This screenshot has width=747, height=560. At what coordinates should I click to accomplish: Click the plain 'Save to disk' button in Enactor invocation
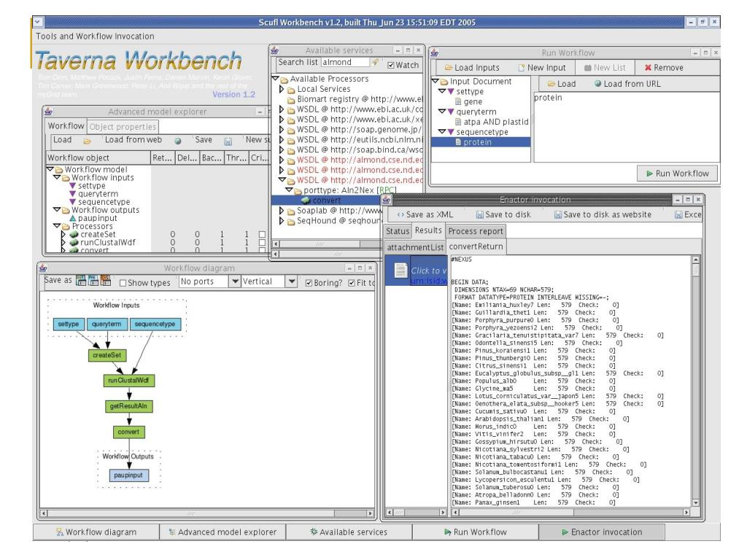point(503,215)
